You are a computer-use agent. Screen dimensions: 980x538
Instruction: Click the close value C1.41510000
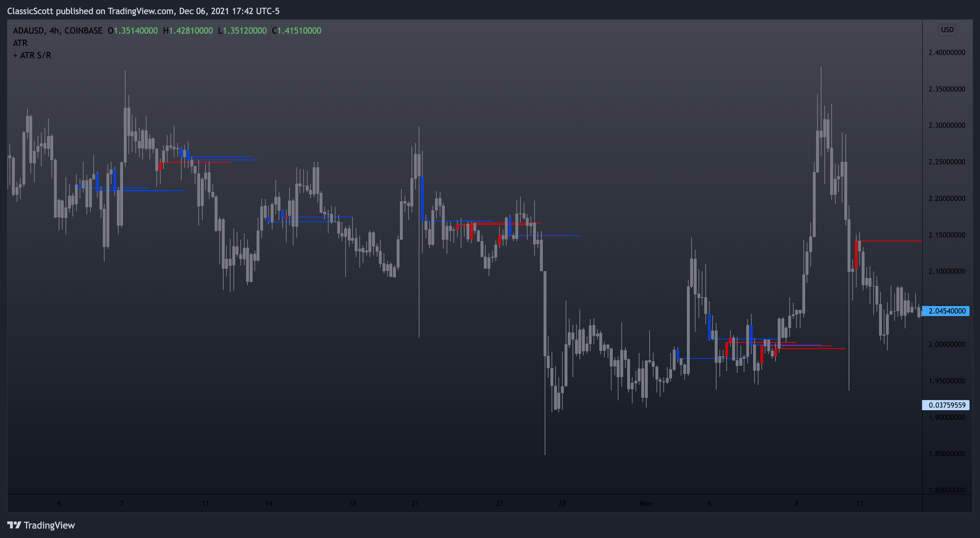point(297,31)
